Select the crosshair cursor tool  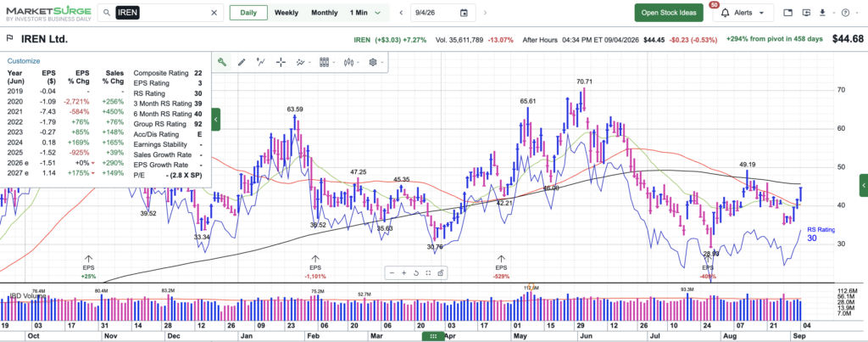click(281, 62)
